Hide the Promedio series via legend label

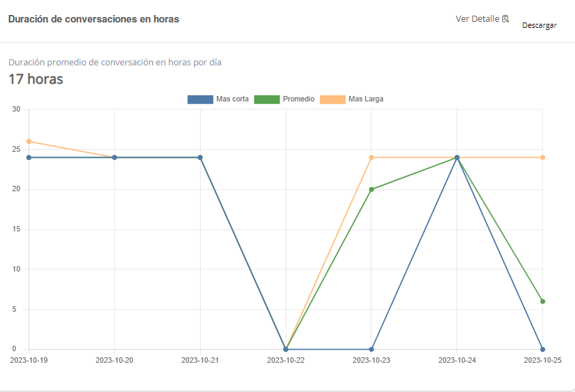coord(299,99)
